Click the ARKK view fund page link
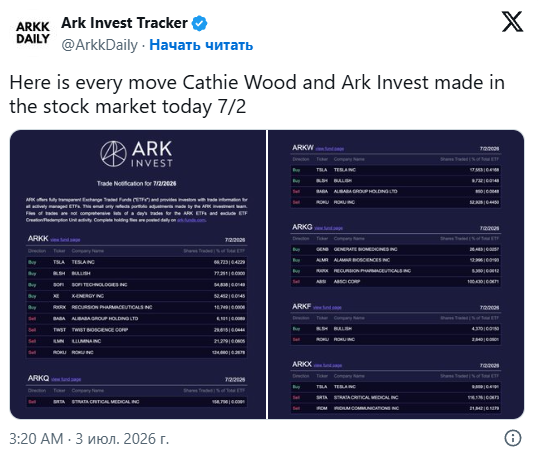The width and height of the screenshot is (538, 451). [65, 240]
